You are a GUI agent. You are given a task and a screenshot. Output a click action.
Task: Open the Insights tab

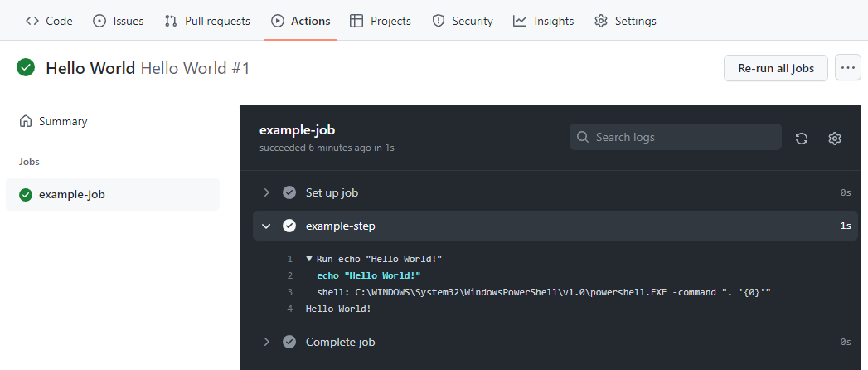point(544,21)
